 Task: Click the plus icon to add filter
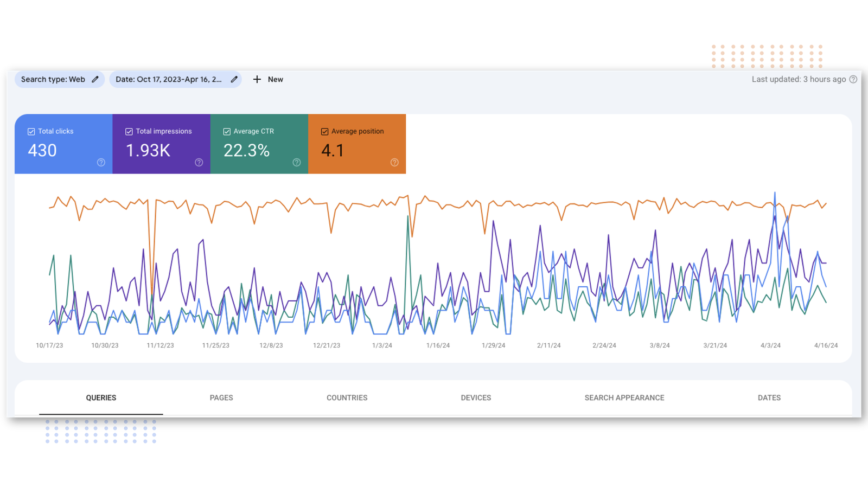coord(257,79)
